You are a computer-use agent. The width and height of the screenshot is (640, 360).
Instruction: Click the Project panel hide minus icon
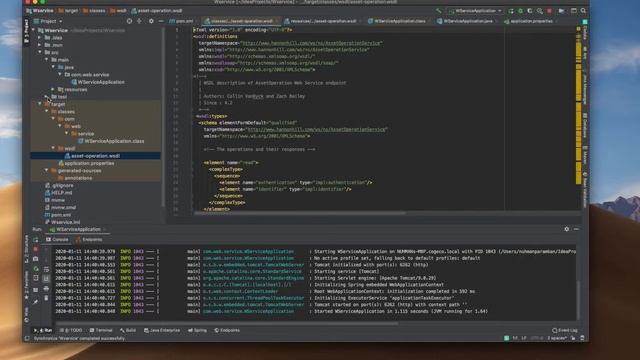tap(161, 21)
